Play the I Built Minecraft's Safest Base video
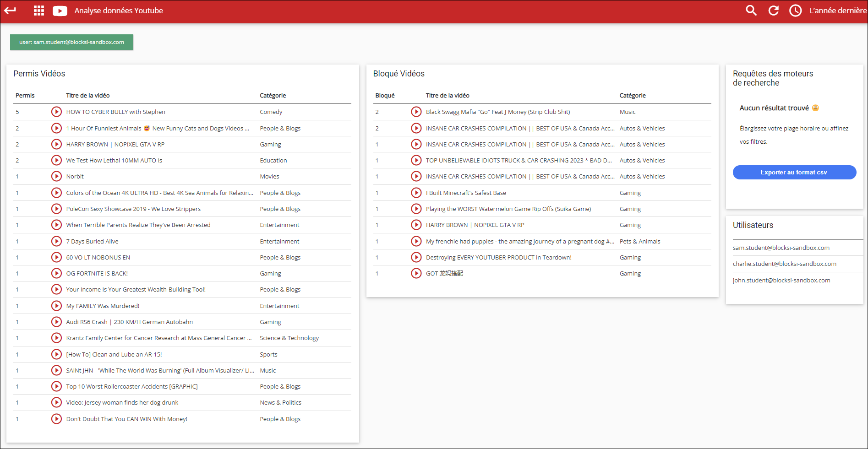 (416, 193)
